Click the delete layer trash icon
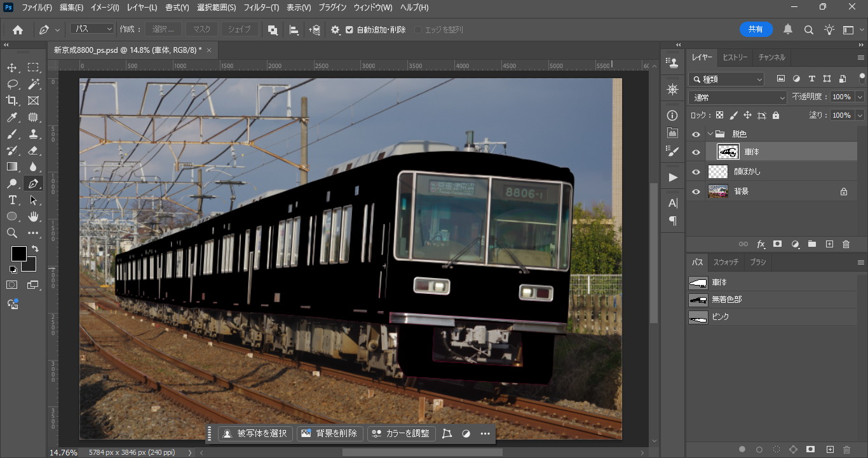The width and height of the screenshot is (868, 458). pos(846,244)
